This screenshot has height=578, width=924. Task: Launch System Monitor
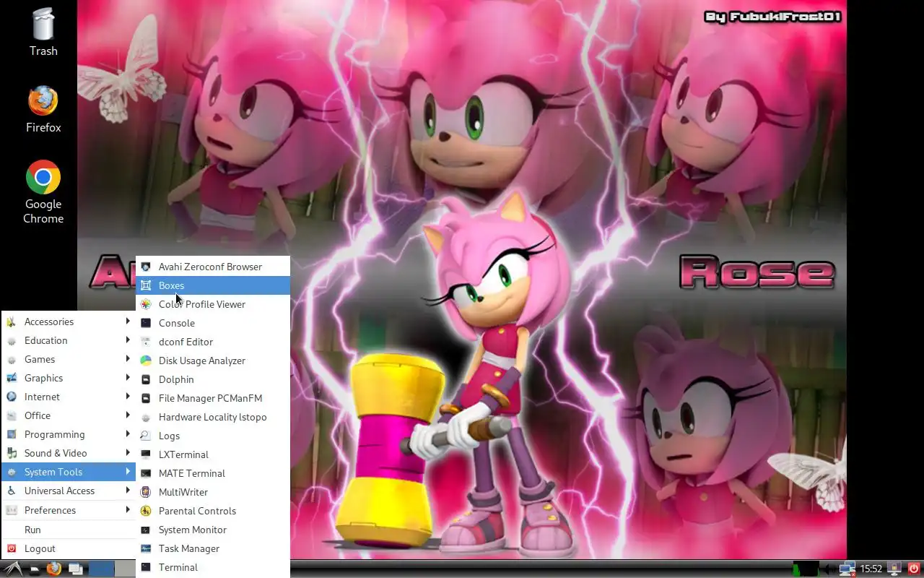tap(213, 530)
